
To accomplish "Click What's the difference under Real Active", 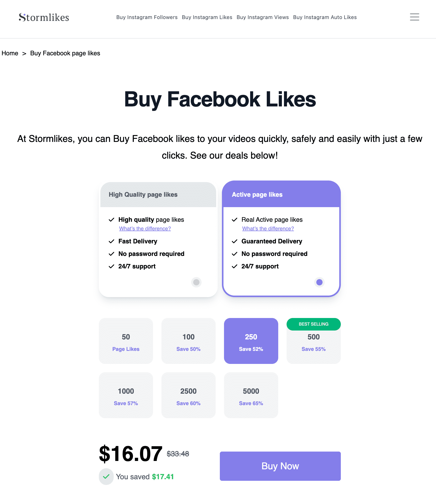I will [268, 229].
